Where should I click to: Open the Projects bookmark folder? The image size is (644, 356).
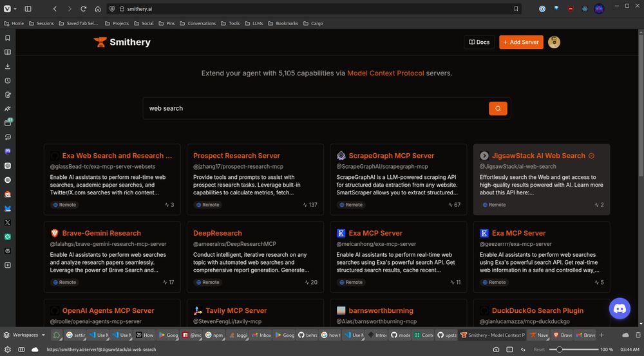[x=117, y=23]
